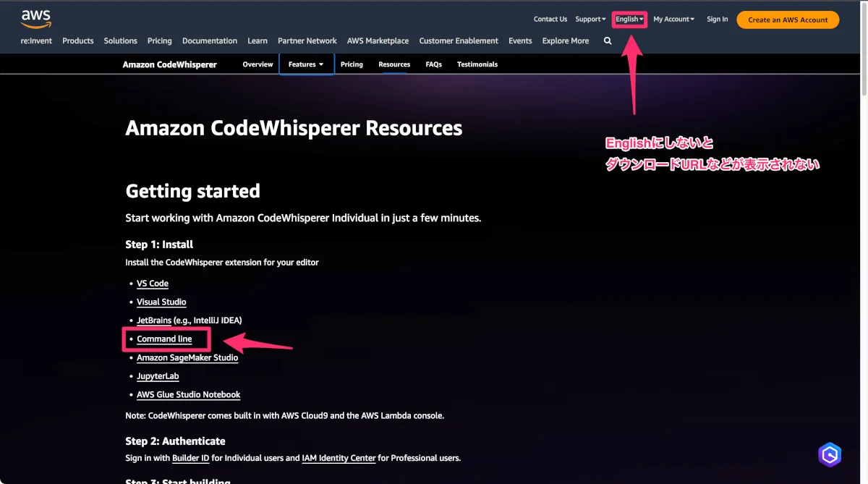
Task: Click the purple chat widget icon
Action: pyautogui.click(x=830, y=454)
